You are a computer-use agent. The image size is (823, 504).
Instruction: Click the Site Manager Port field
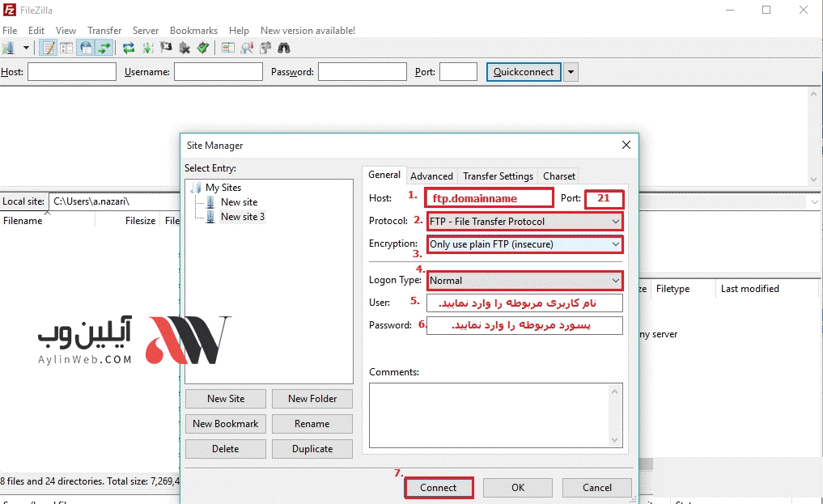[x=605, y=198]
